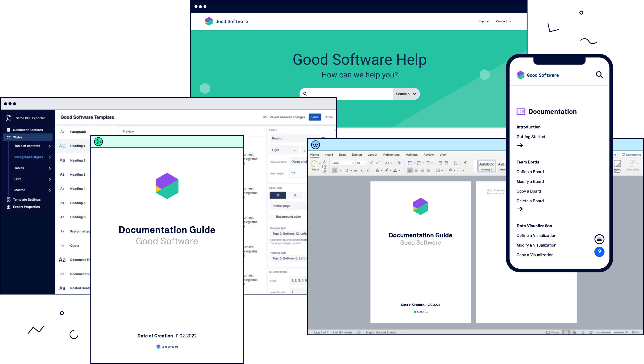Click the multilevel list icon in Word

(x=428, y=163)
